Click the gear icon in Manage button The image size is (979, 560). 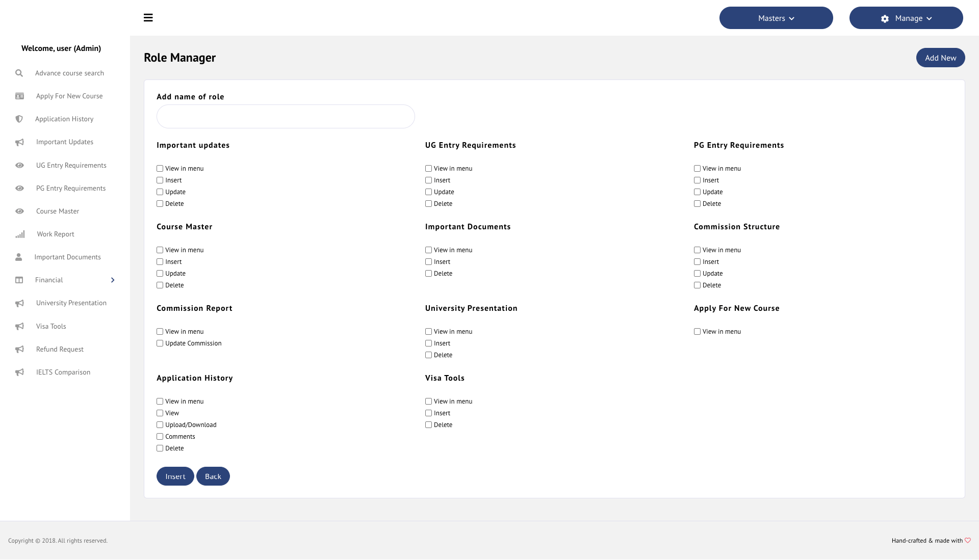pos(885,18)
